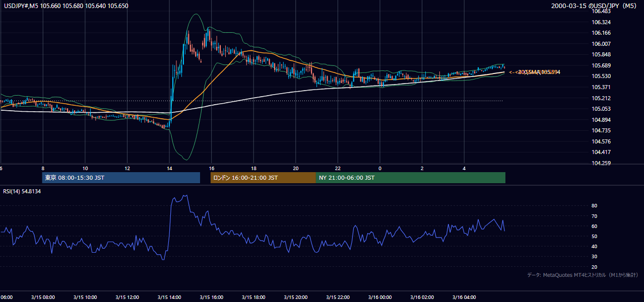The width and height of the screenshot is (644, 302).
Task: Click the RSI 30 level label
Action: click(x=595, y=257)
